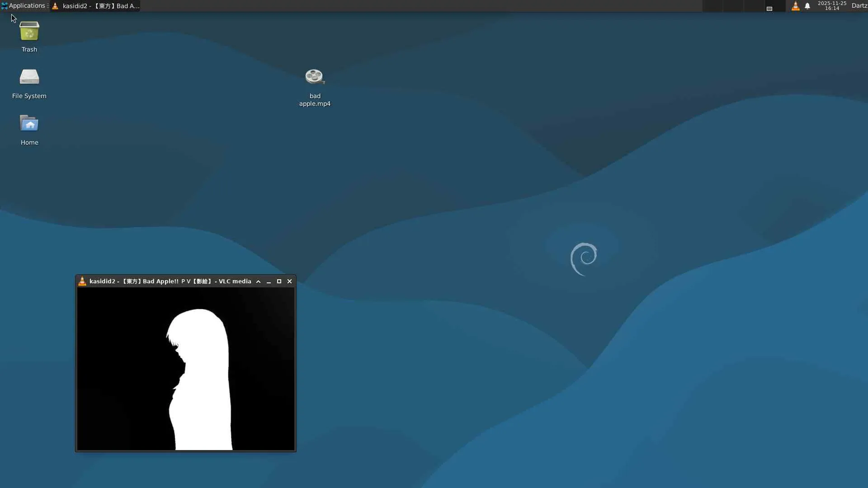Click the VLC cone system tray icon

[x=795, y=6]
